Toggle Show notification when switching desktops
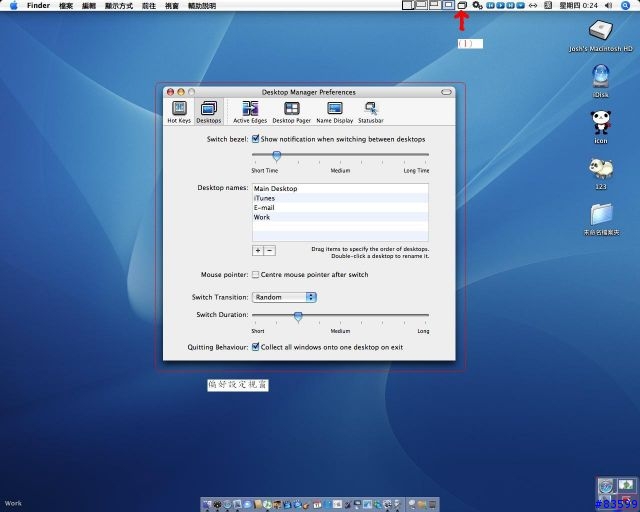Image resolution: width=640 pixels, height=512 pixels. [x=256, y=139]
